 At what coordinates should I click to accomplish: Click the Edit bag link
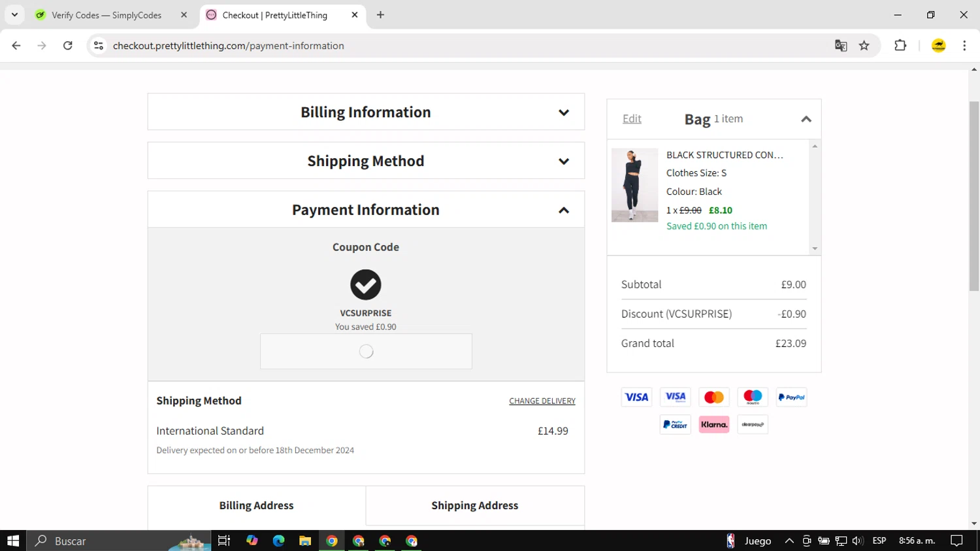632,118
